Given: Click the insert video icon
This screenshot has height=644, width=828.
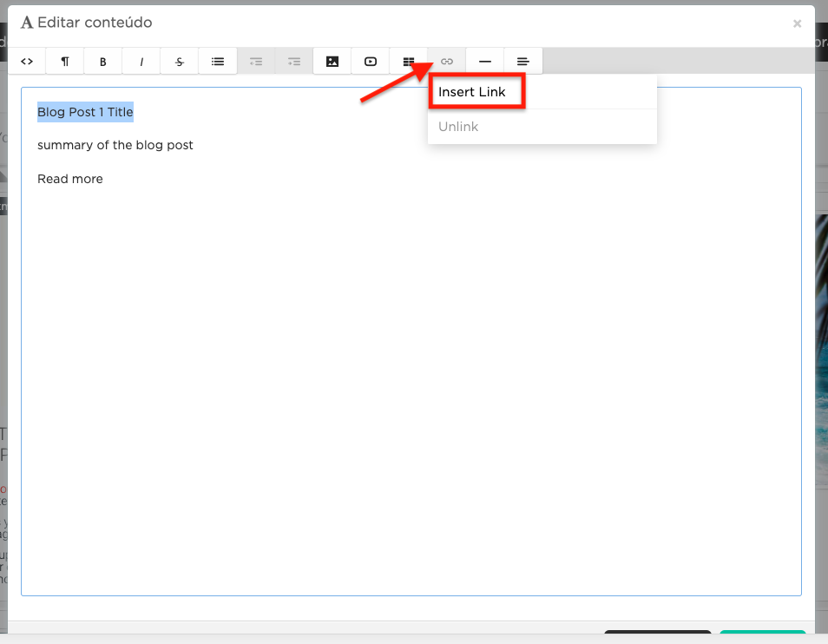Looking at the screenshot, I should click(x=370, y=61).
